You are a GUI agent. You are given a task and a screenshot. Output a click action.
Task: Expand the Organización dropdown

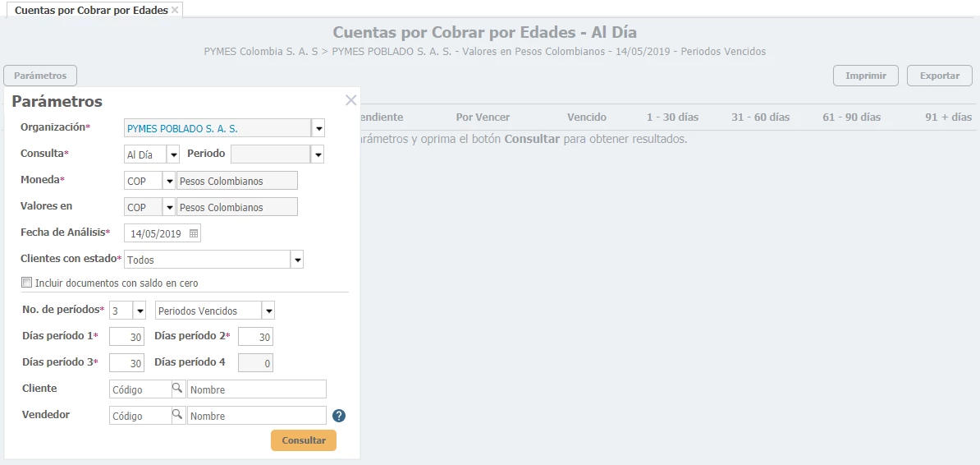318,128
